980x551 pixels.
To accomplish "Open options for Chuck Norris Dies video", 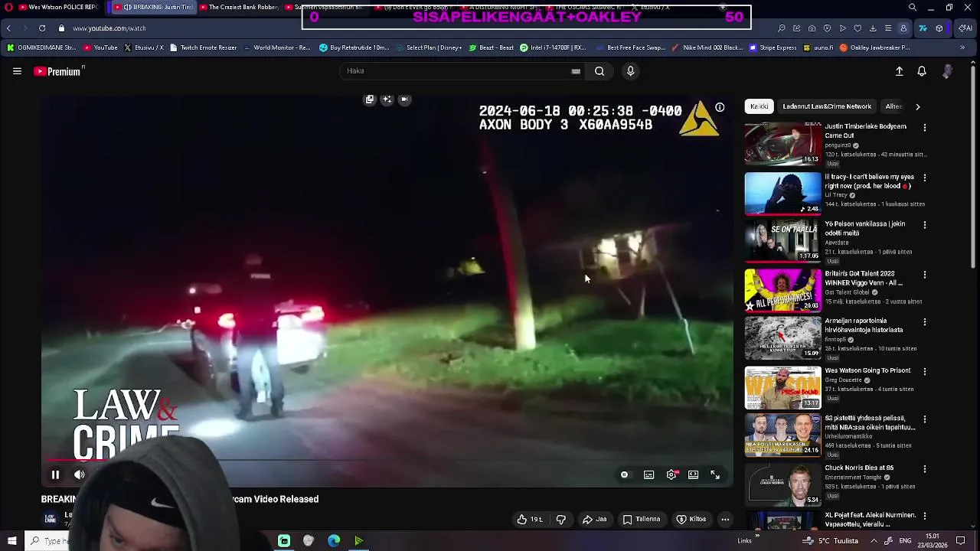I will (925, 469).
